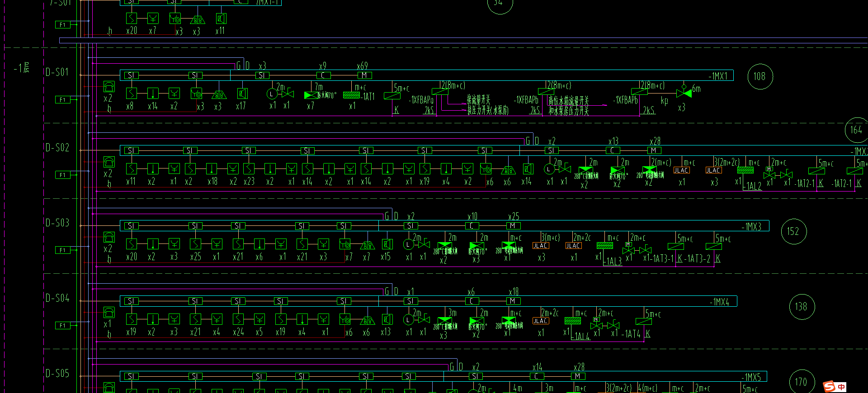
Task: Select the circled number 138
Action: point(802,307)
